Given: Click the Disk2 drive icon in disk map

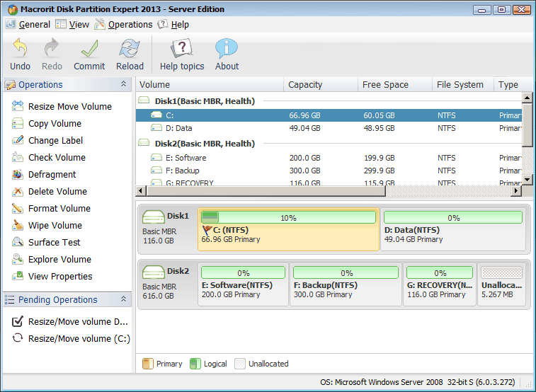Looking at the screenshot, I should (x=154, y=272).
